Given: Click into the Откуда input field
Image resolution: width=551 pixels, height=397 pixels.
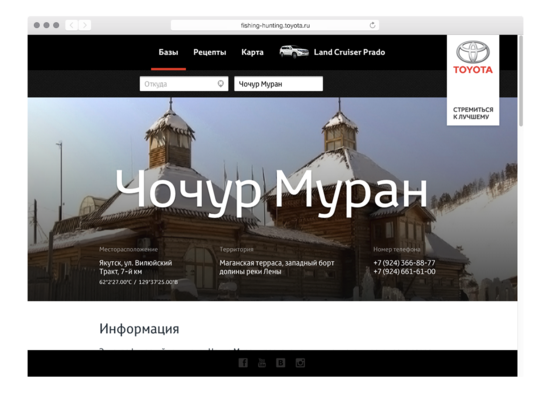Looking at the screenshot, I should pyautogui.click(x=184, y=84).
